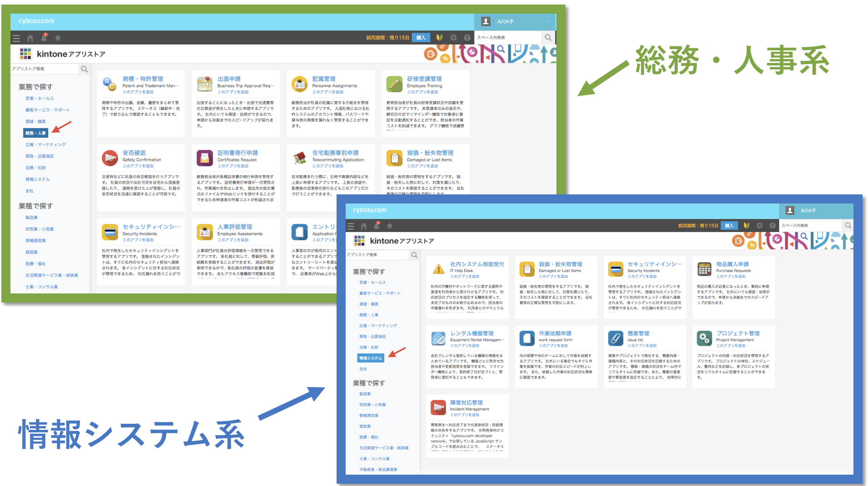Open notification bell in blue-framed window
Viewport: 868px width, 486px height.
pyautogui.click(x=377, y=225)
